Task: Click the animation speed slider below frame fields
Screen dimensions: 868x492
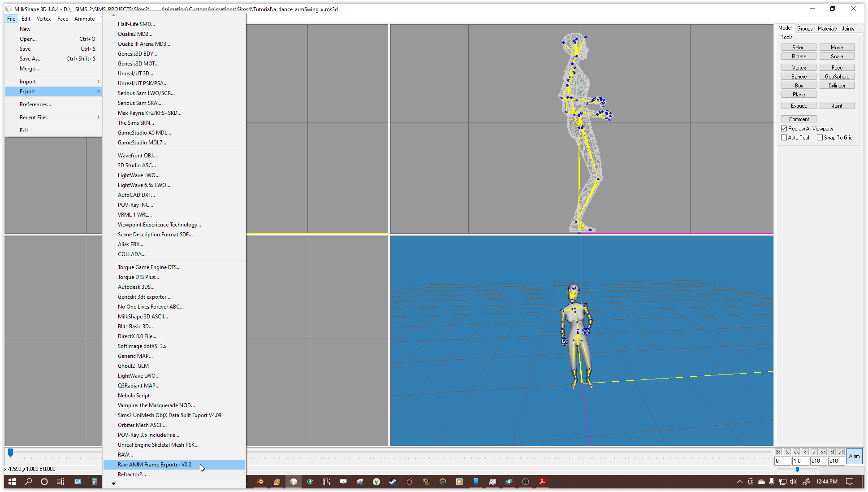Action: (x=797, y=469)
